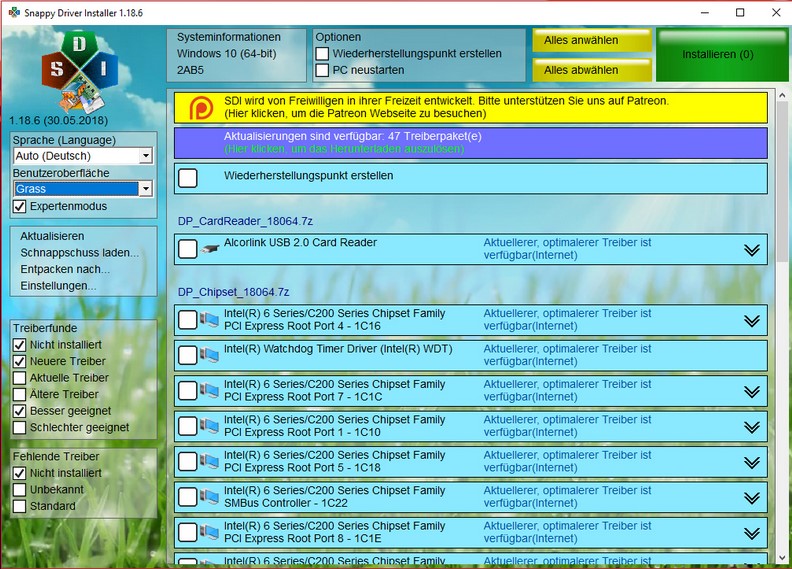Expand SMBus Controller - 1C22 driver details
The width and height of the screenshot is (792, 569).
pos(752,498)
